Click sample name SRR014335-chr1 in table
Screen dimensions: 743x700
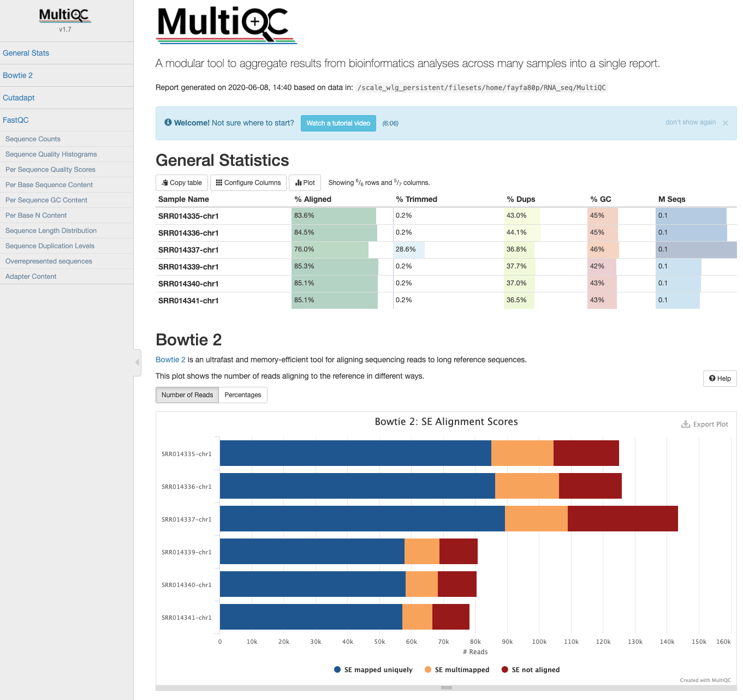tap(188, 217)
